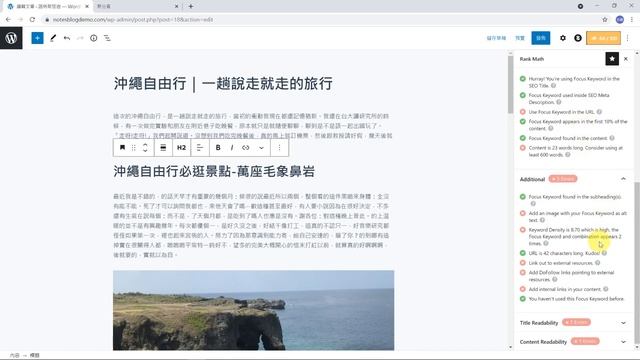Unpin Rank Math with star icon

tap(612, 59)
